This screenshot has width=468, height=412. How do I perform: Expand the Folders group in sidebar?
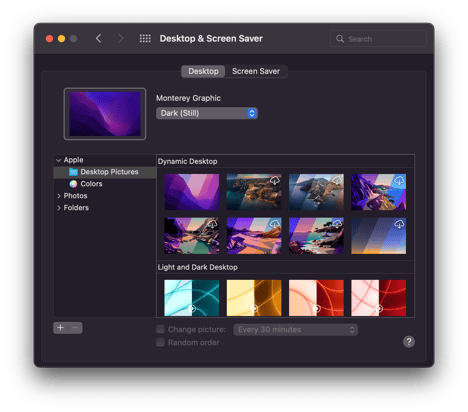tap(59, 208)
